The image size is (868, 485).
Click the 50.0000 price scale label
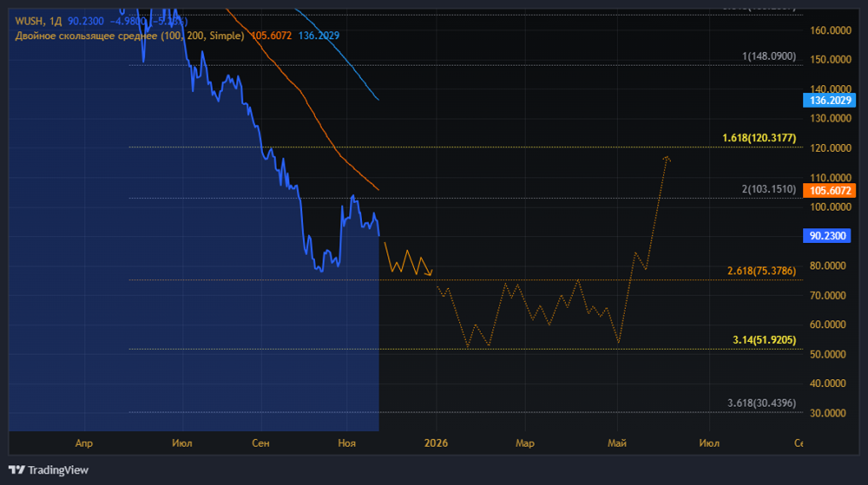coord(827,355)
